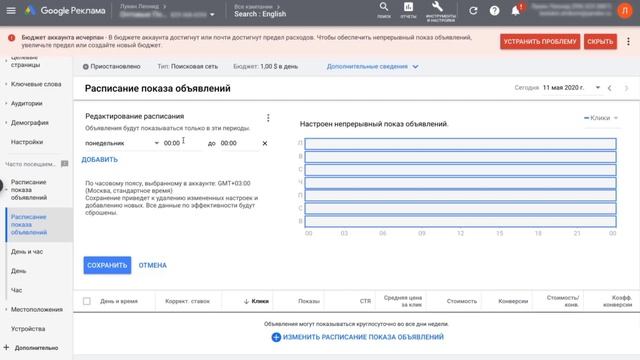Screen dimensions: 640x360
Task: Open Devices in sidebar
Action: tap(28, 329)
